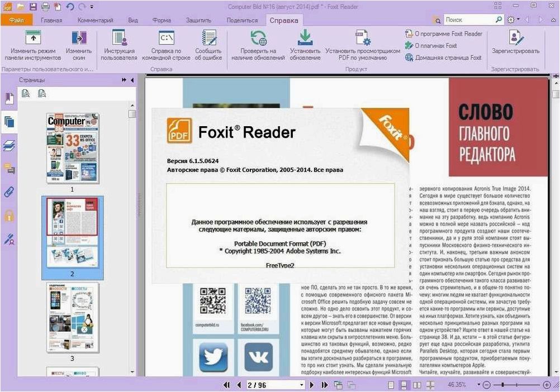Click thumbnails panel scrollbar down arrow
Viewport: 560px width, 392px height.
click(132, 372)
